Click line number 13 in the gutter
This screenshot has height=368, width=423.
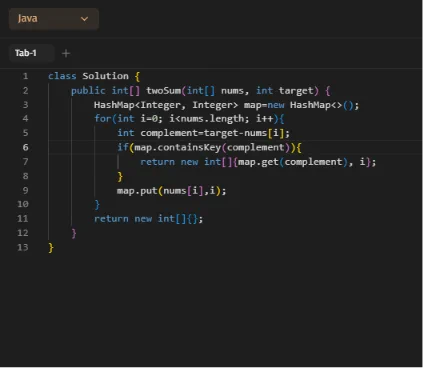coord(23,247)
